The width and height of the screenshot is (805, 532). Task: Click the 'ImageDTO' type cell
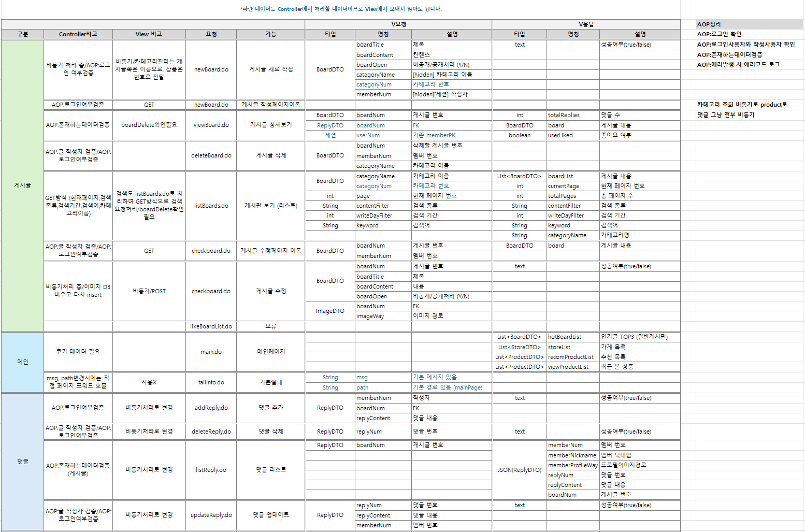(330, 311)
